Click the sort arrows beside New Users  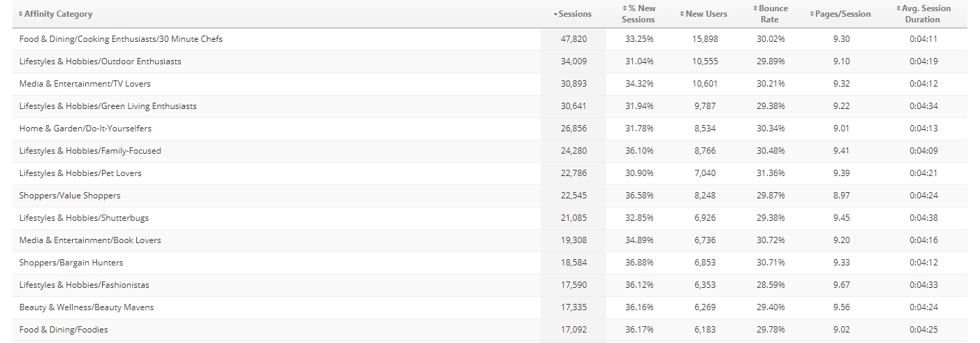(682, 14)
